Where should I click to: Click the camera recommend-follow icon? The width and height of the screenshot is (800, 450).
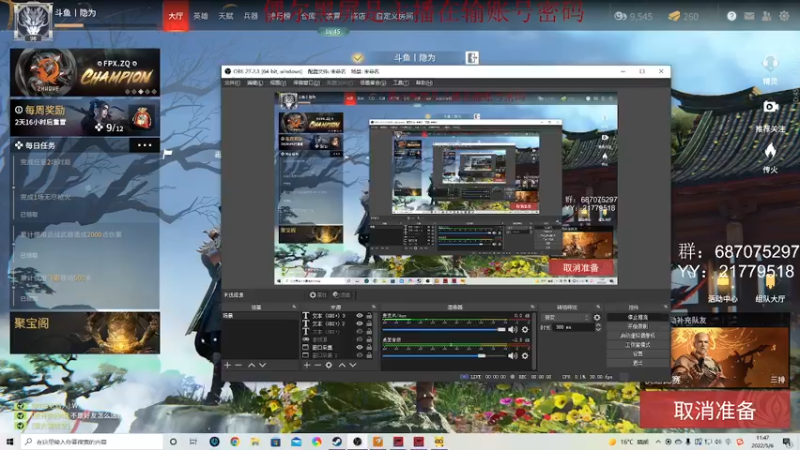(770, 107)
